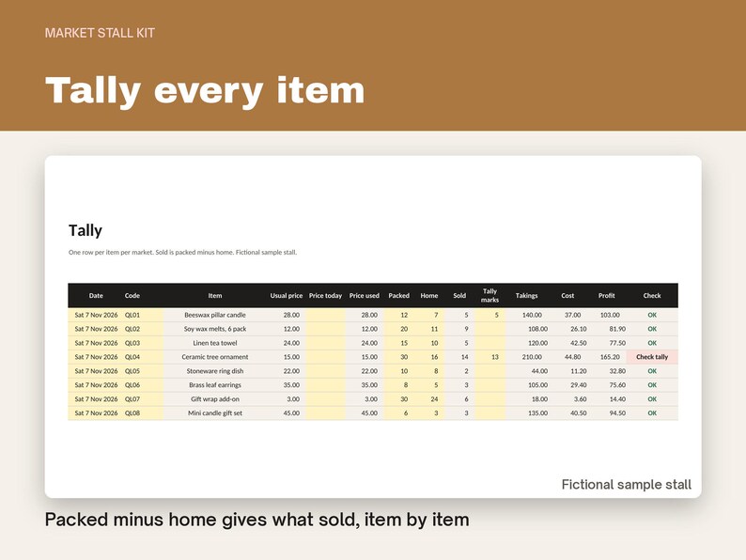
Task: Click the profit value '103.00'
Action: (610, 315)
